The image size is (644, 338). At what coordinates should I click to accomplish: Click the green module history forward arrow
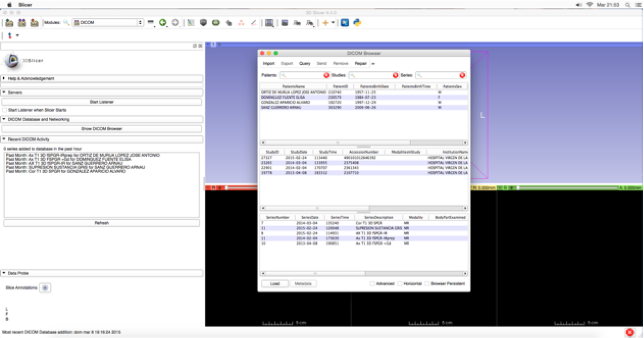[x=163, y=23]
